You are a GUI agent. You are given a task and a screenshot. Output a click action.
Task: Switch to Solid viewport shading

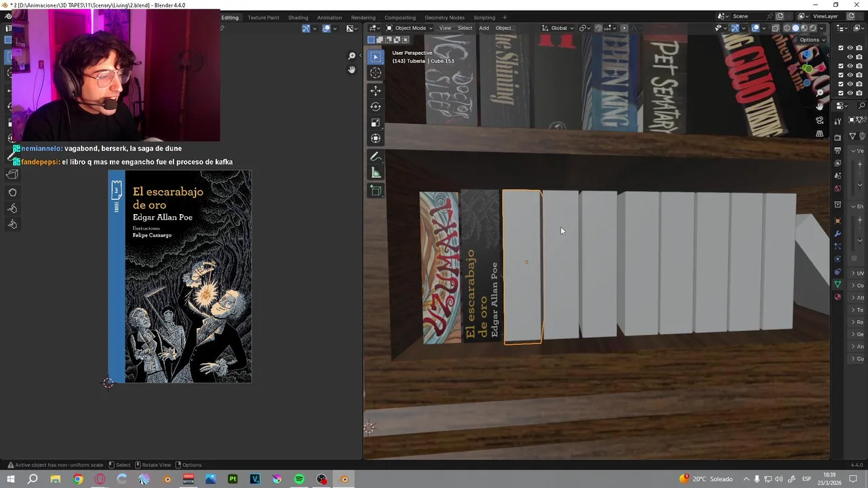(x=796, y=28)
